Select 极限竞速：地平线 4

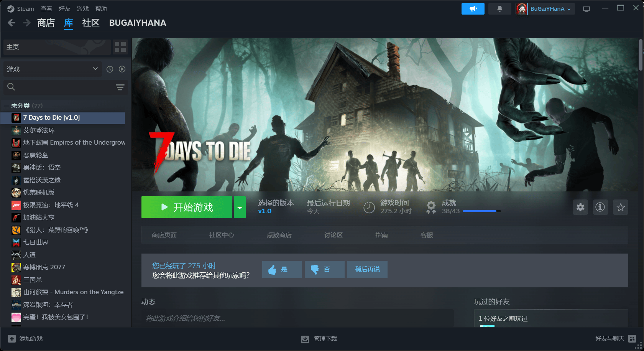point(63,205)
